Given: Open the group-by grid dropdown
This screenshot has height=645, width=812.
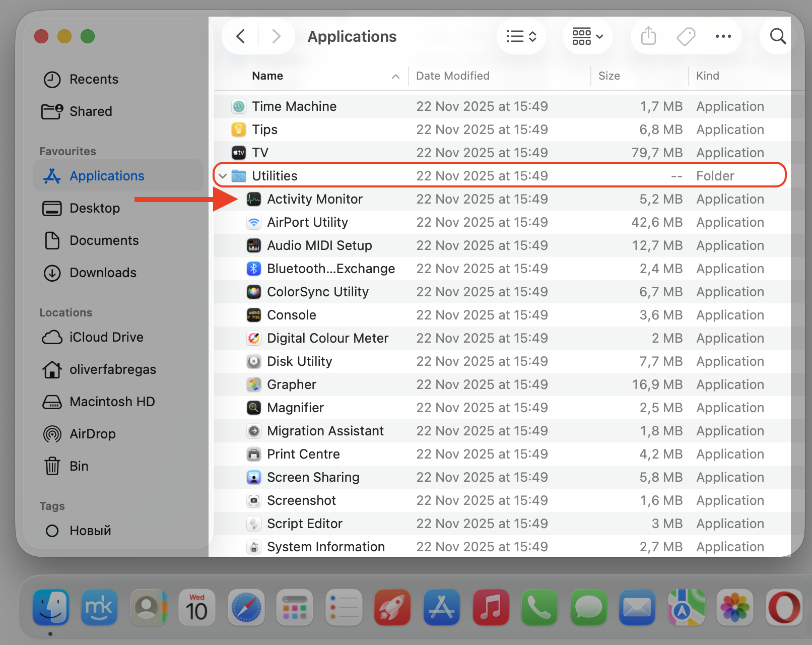Looking at the screenshot, I should pos(587,36).
